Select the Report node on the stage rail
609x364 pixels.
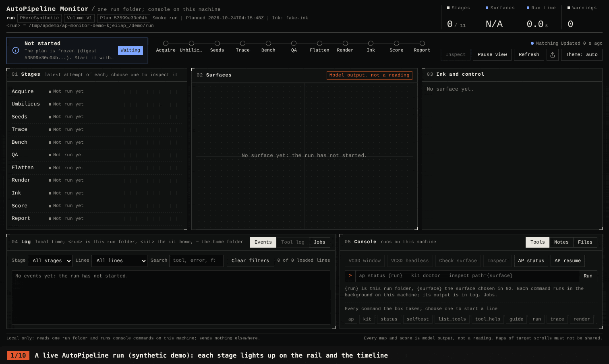point(422,43)
